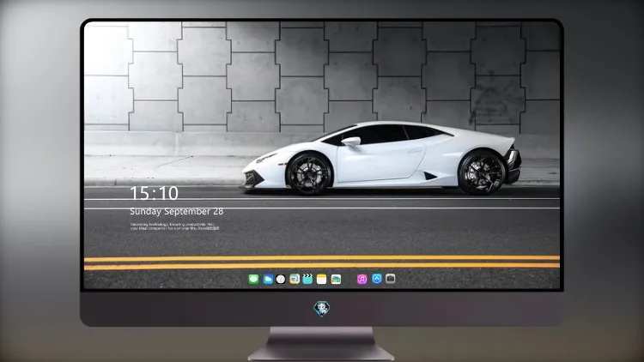The height and width of the screenshot is (362, 644).
Task: Open the Clock app in the dock
Action: [281, 279]
